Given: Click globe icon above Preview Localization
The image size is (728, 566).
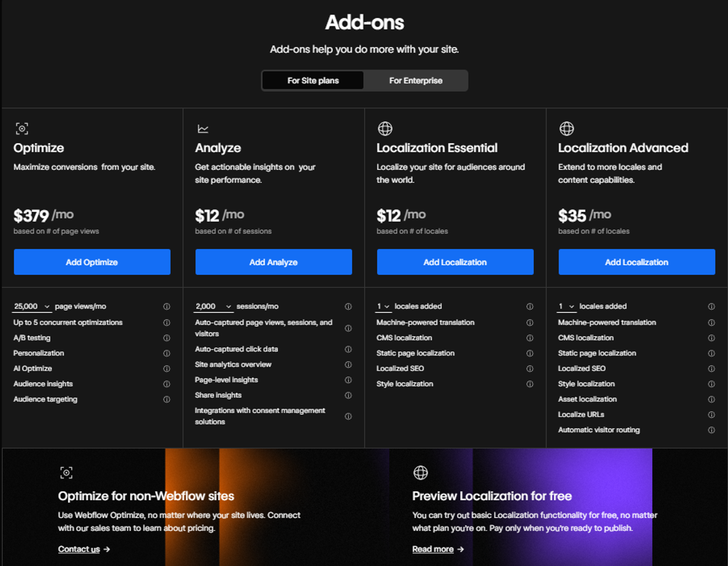Looking at the screenshot, I should (420, 473).
